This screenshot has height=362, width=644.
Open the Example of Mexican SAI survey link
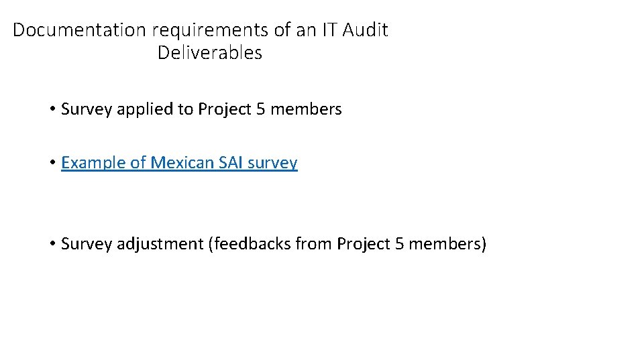[x=179, y=163]
